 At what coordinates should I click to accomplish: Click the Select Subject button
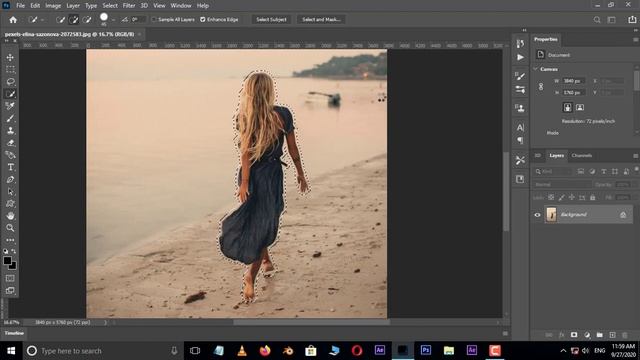coord(271,19)
